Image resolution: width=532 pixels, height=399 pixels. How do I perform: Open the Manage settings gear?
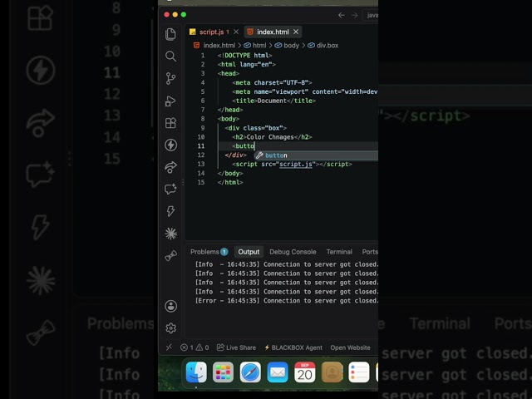pyautogui.click(x=170, y=328)
